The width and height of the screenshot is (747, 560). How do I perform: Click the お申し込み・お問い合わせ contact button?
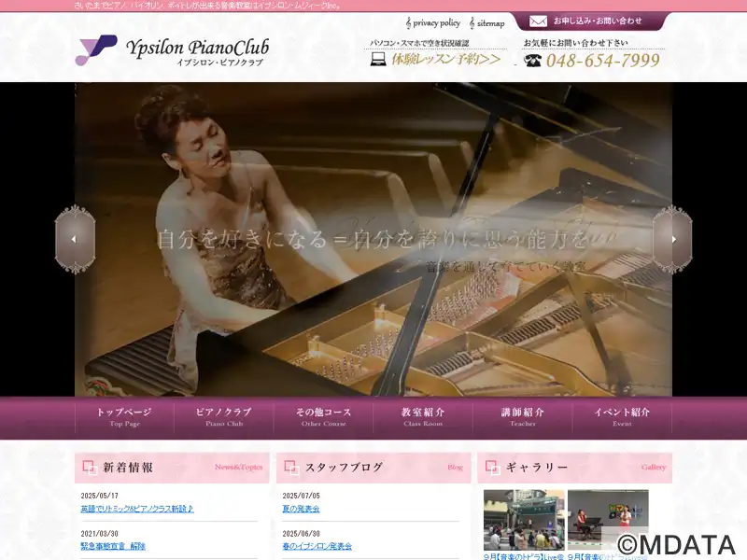[589, 21]
